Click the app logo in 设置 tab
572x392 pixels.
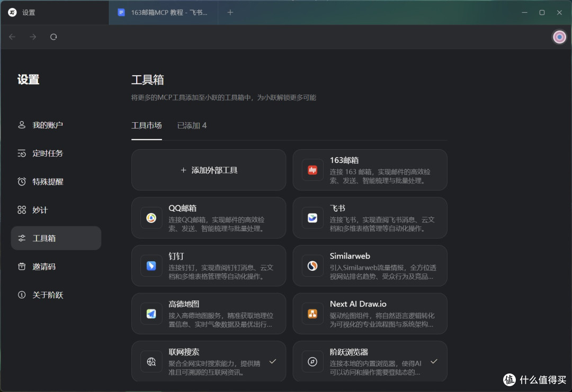12,12
